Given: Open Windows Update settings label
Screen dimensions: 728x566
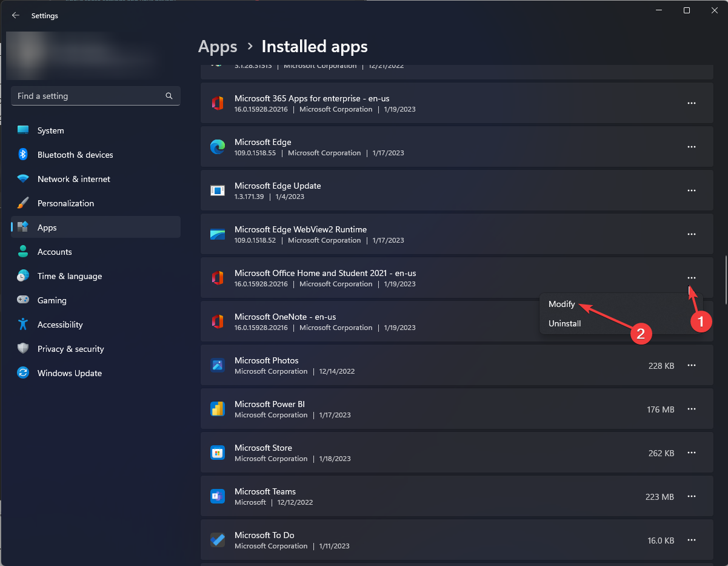Looking at the screenshot, I should pyautogui.click(x=70, y=373).
